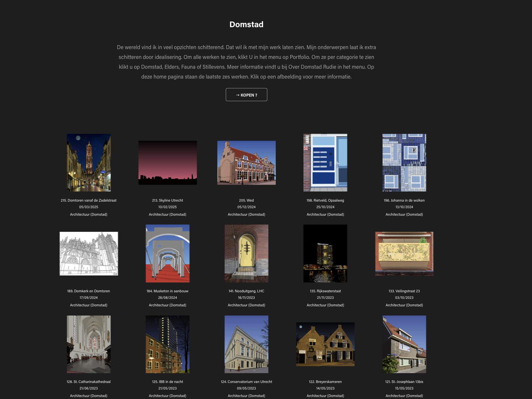Click the KOPEN ? button
Viewport: 532px width, 399px height.
246,95
